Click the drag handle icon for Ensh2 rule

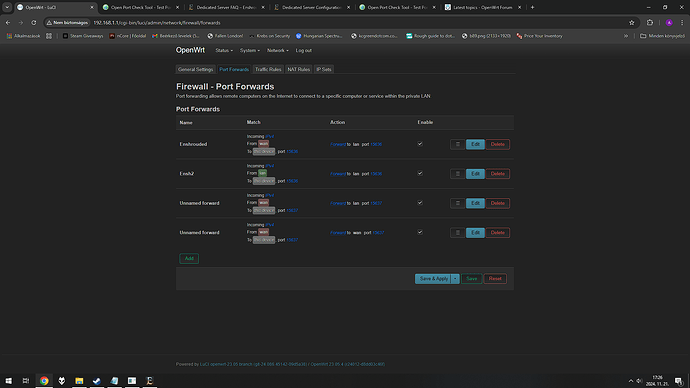[457, 174]
